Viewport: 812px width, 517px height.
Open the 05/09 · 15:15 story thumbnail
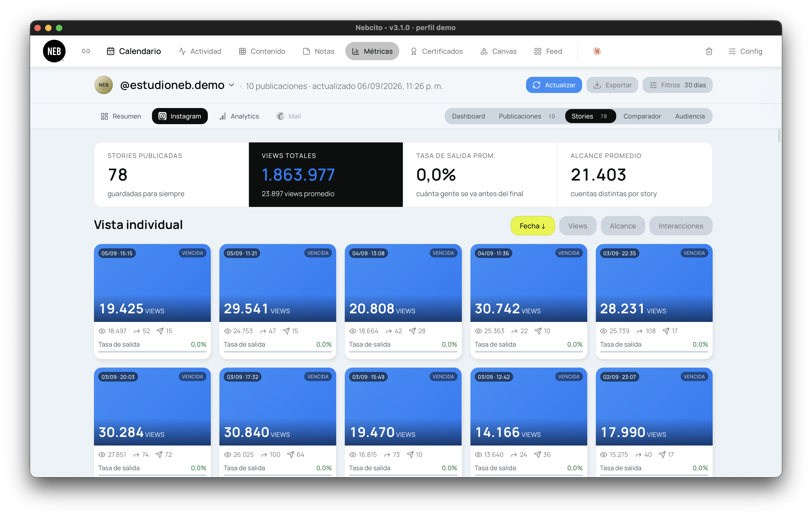click(x=152, y=283)
